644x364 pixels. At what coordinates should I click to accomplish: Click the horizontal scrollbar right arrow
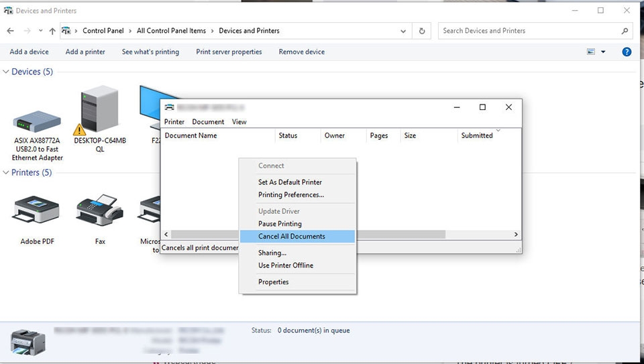click(x=517, y=235)
